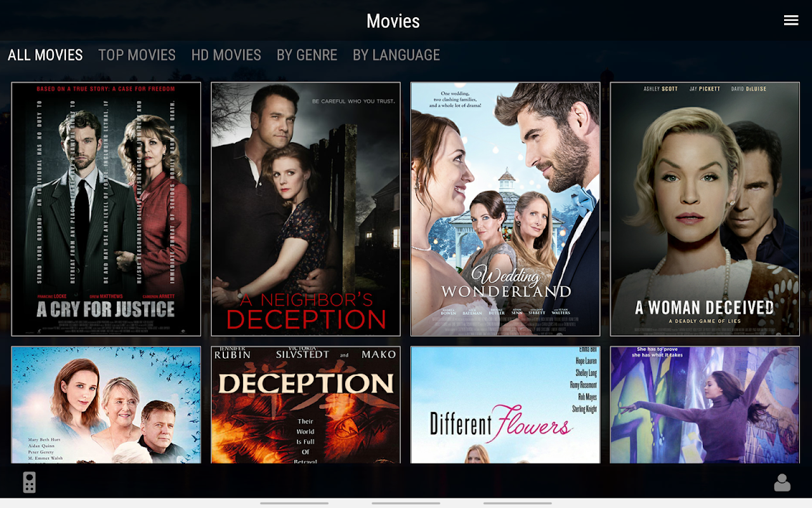Open the BY LANGUAGE tab

point(396,55)
